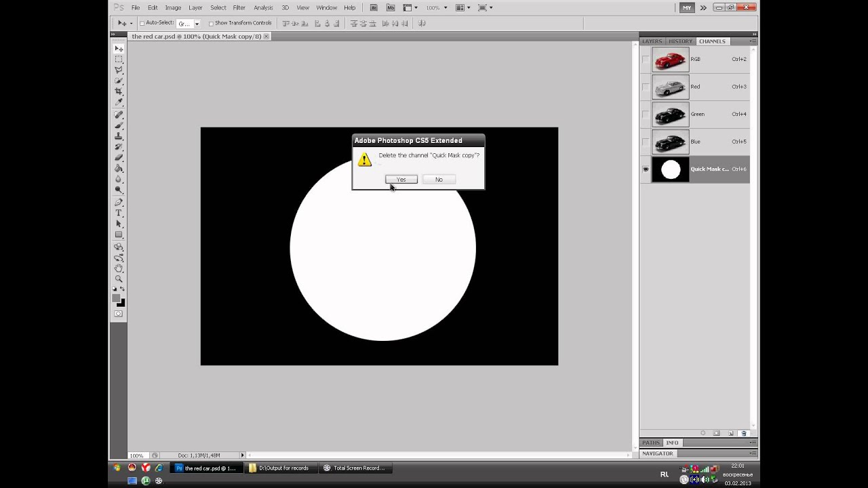The width and height of the screenshot is (868, 488).
Task: Select the Polygonal Lasso tool
Action: (119, 70)
